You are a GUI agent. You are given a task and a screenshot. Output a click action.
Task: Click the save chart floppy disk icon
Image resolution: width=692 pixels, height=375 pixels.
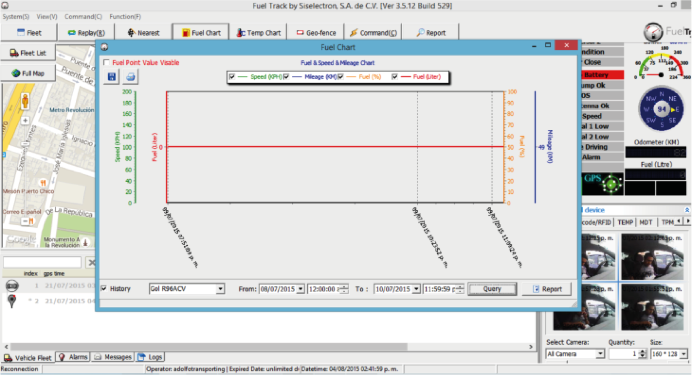point(112,77)
